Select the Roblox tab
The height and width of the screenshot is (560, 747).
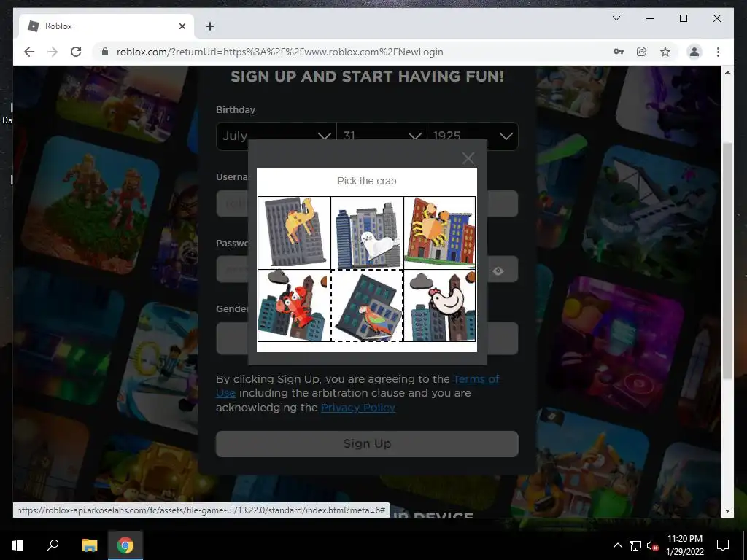tap(107, 26)
